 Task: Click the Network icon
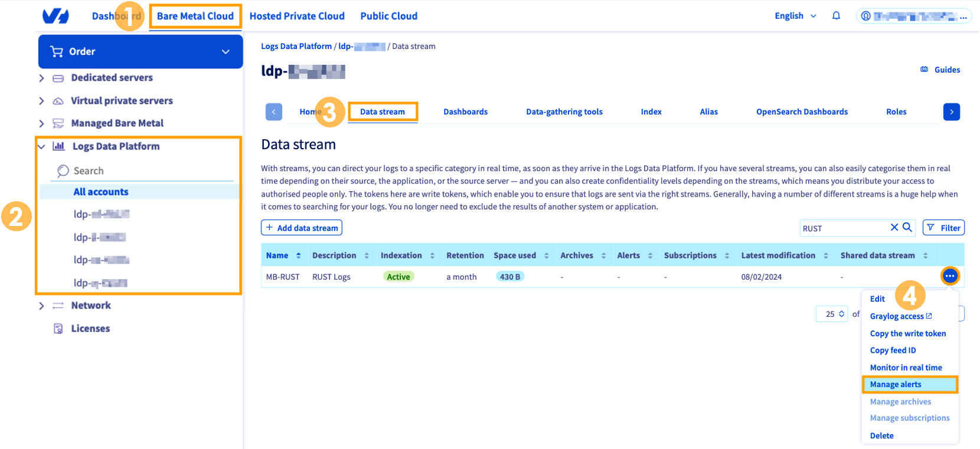point(58,306)
